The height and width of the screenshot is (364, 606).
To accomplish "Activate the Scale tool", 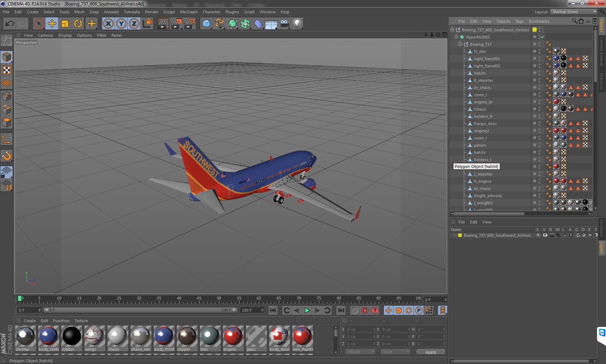I will (x=65, y=24).
